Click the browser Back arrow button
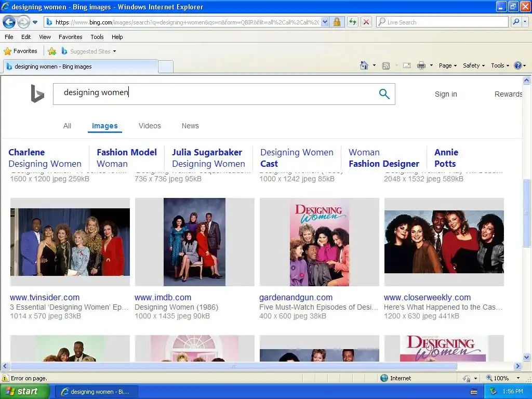The width and height of the screenshot is (532, 399). tap(9, 22)
